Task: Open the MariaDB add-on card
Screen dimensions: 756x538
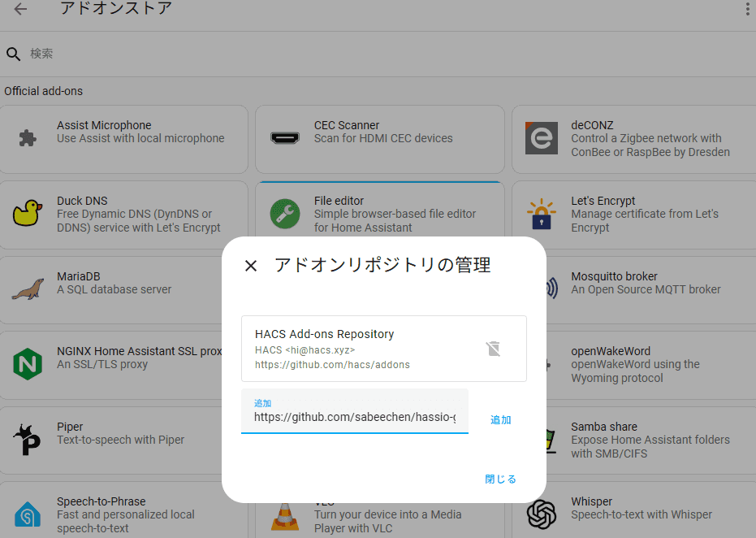Action: (111, 290)
